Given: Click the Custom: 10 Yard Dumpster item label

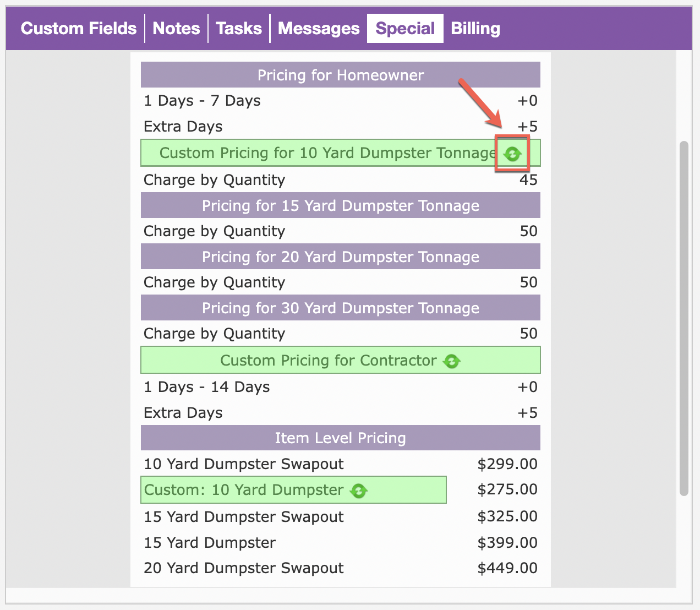Looking at the screenshot, I should pos(244,490).
